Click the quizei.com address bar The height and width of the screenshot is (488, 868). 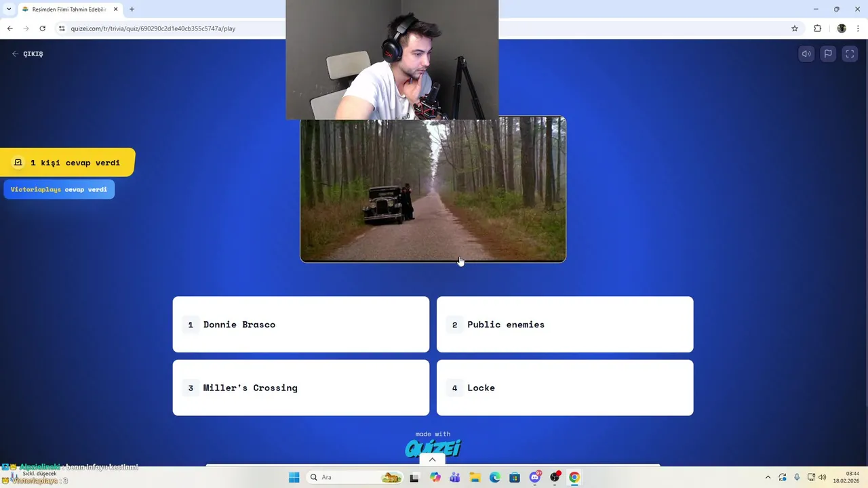153,28
